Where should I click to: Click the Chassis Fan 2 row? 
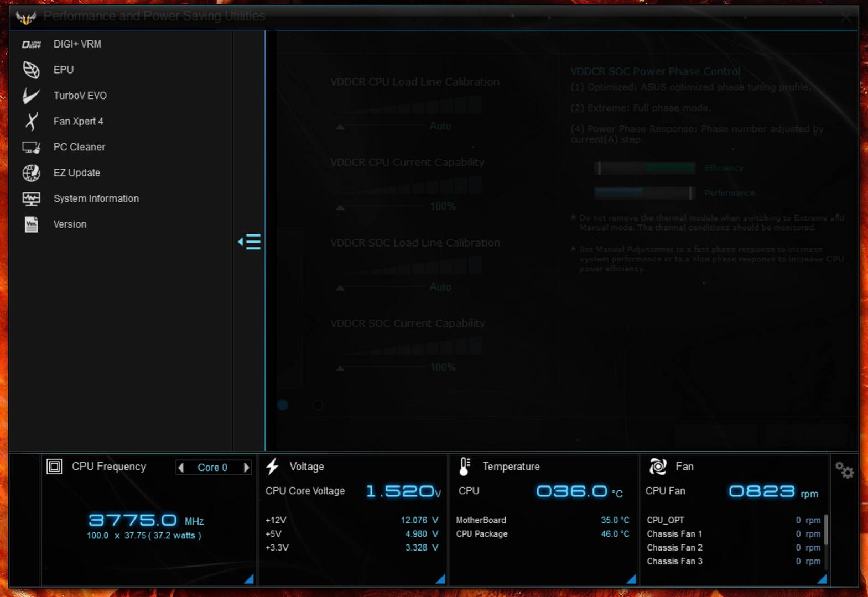[x=734, y=548]
